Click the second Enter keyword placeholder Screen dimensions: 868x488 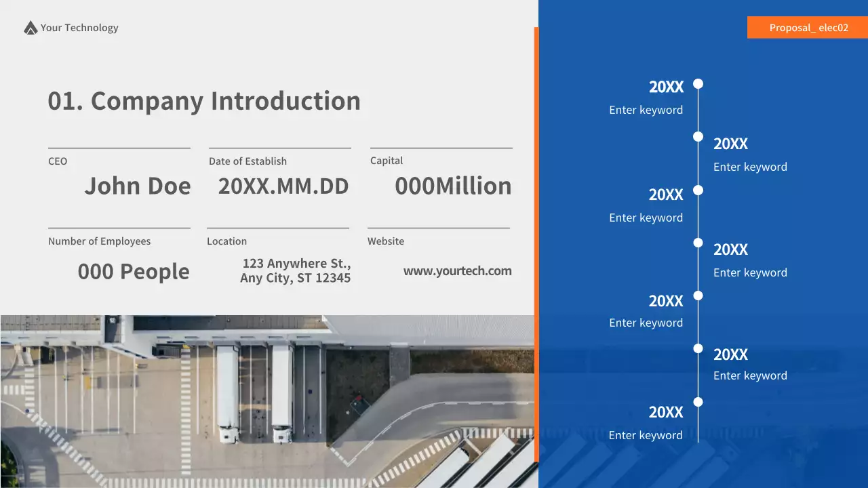click(x=750, y=167)
